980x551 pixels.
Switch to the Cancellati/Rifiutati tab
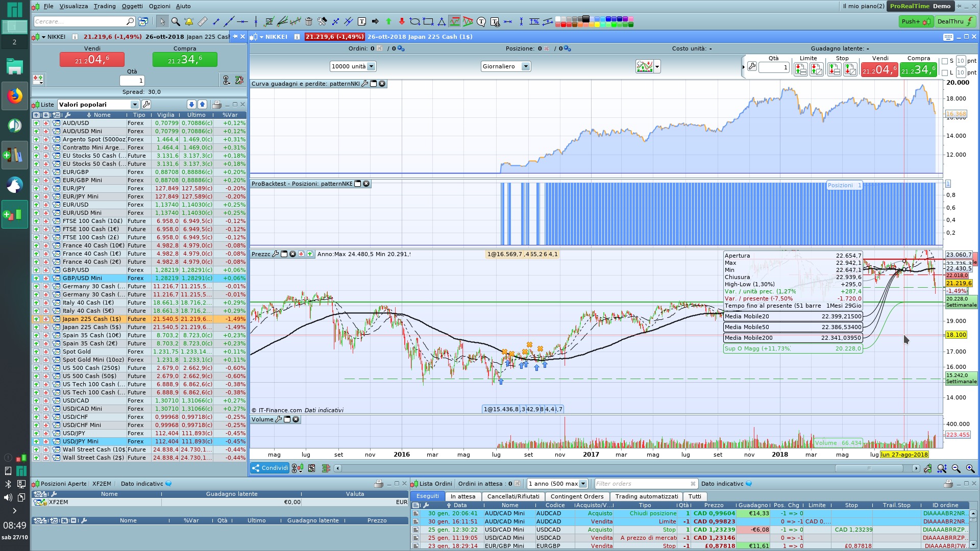tap(513, 496)
